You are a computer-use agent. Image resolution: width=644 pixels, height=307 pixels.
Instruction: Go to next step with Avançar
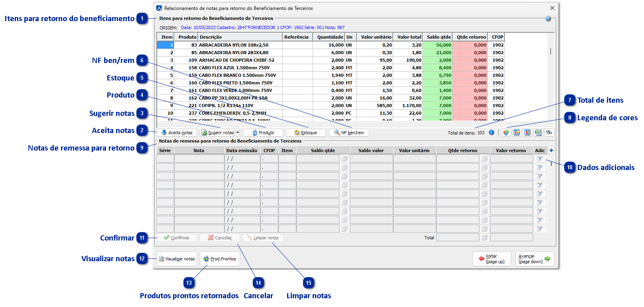534,259
